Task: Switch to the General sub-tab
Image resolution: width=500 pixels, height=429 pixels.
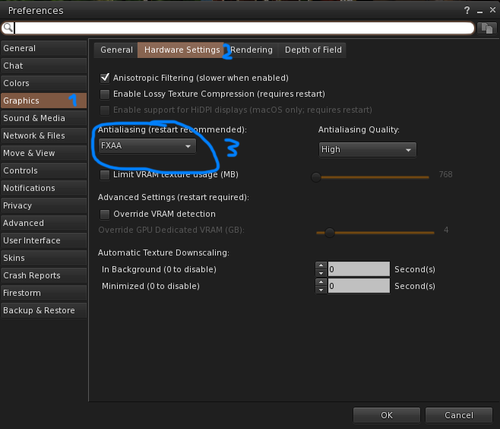Action: click(x=116, y=50)
